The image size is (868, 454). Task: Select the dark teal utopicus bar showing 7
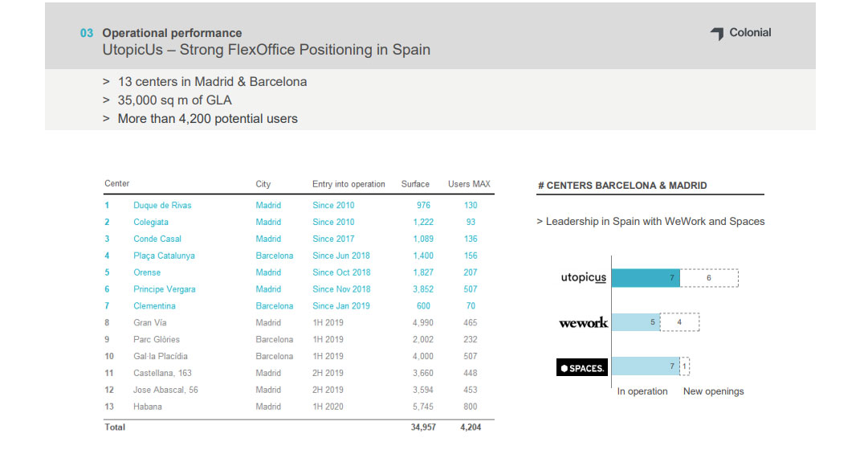pyautogui.click(x=646, y=278)
